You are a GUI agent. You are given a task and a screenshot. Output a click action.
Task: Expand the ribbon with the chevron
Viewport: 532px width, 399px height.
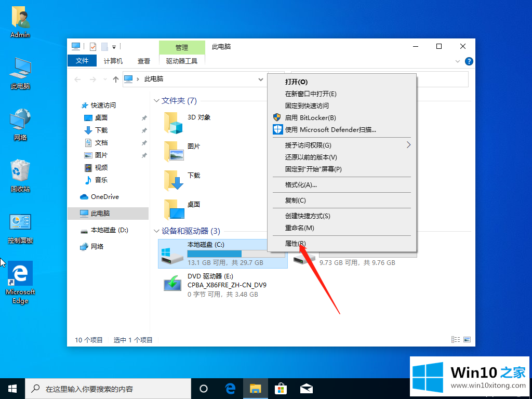[457, 61]
